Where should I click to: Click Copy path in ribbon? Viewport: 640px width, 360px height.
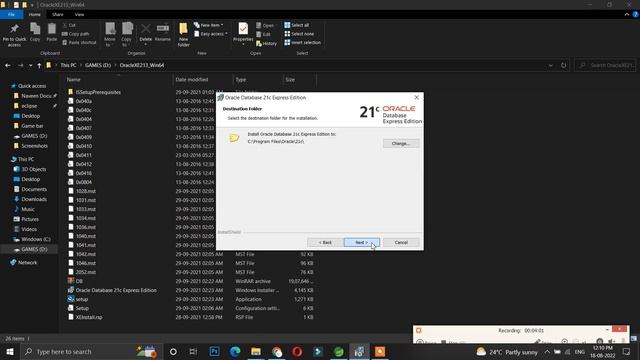[76, 34]
